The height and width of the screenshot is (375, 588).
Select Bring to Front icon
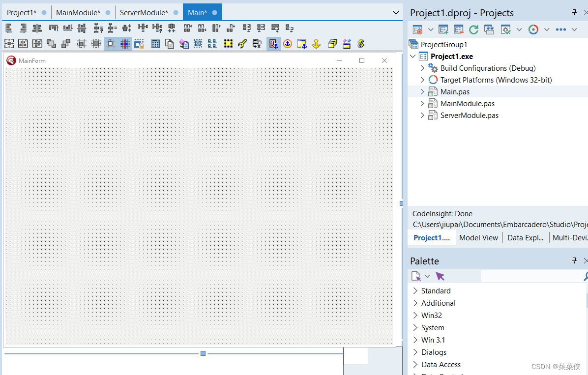click(x=51, y=44)
